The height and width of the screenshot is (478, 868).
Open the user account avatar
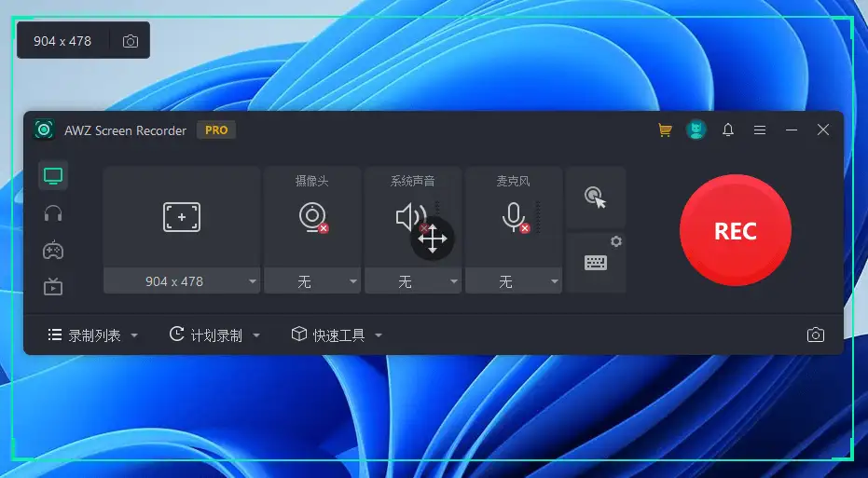pos(696,130)
